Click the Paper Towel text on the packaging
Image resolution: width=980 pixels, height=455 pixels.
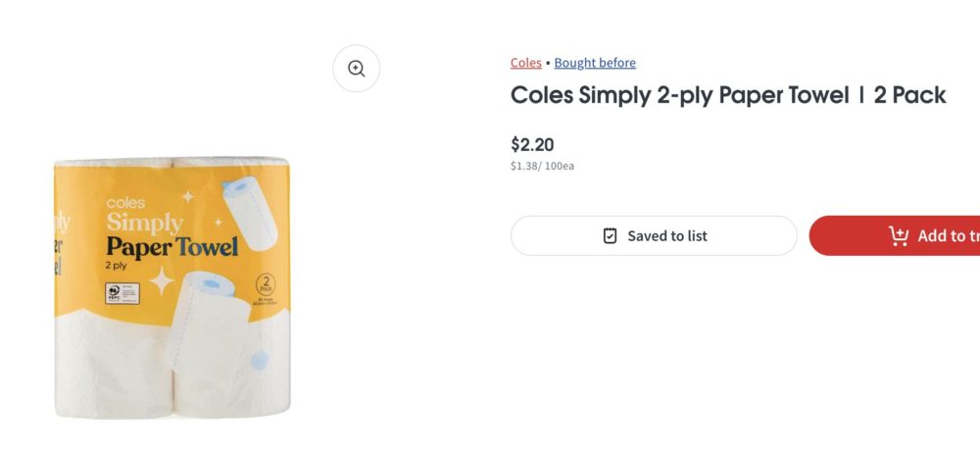(x=171, y=246)
